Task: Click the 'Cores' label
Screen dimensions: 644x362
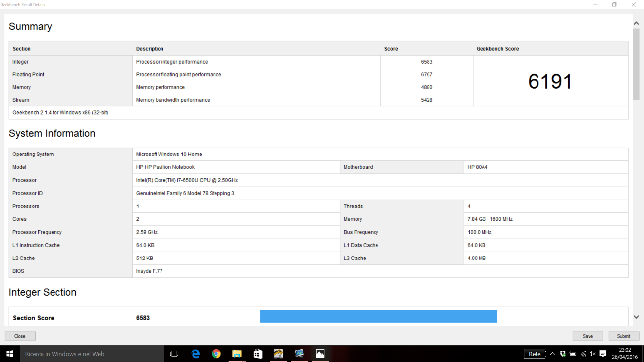Action: coord(19,219)
